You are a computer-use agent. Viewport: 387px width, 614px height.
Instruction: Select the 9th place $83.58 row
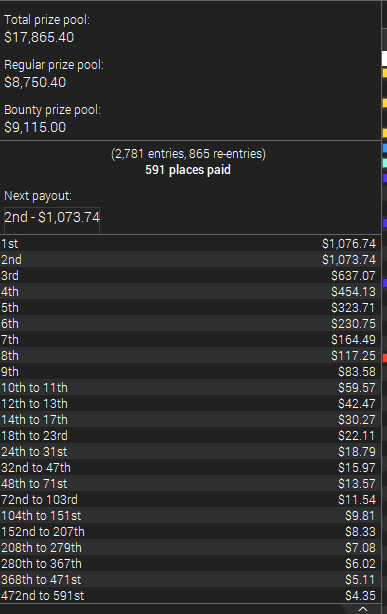click(190, 371)
